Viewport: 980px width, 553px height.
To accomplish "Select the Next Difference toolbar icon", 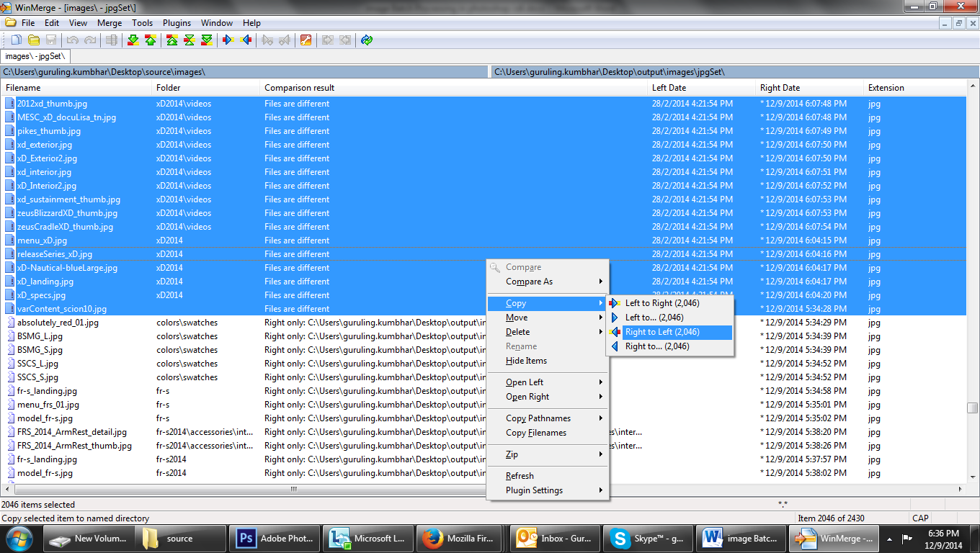I will pyautogui.click(x=133, y=40).
